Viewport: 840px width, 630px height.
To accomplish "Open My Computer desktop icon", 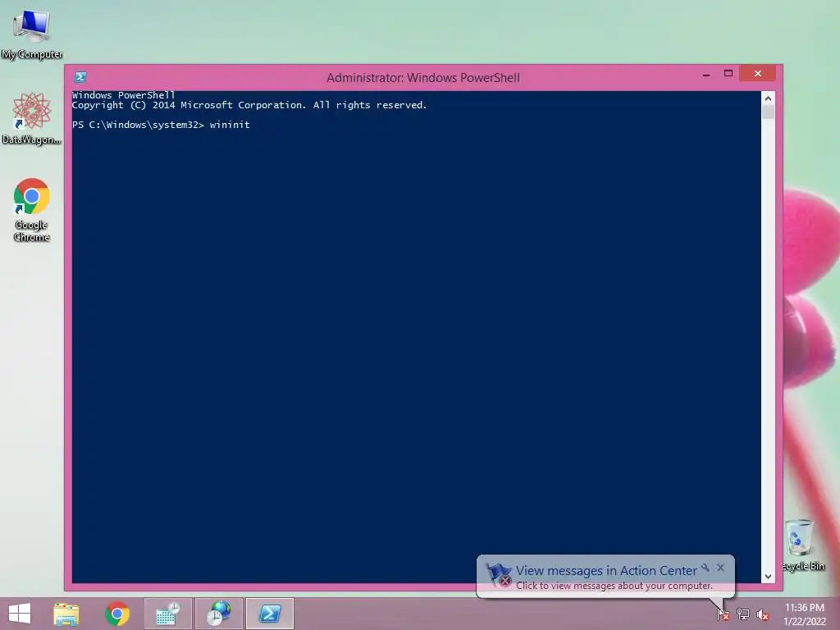I will click(x=32, y=33).
